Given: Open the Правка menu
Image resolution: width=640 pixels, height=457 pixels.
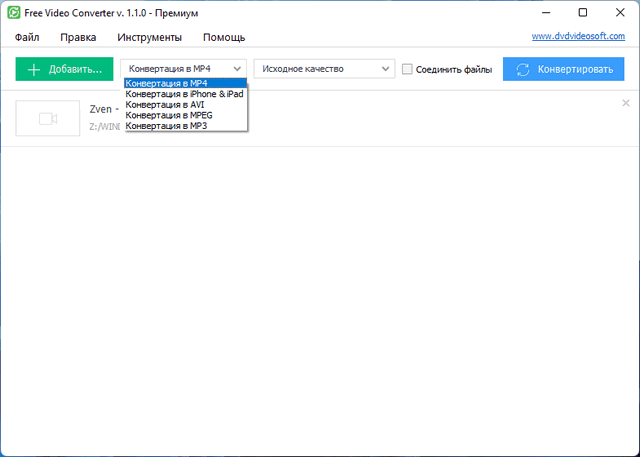Looking at the screenshot, I should [x=78, y=37].
